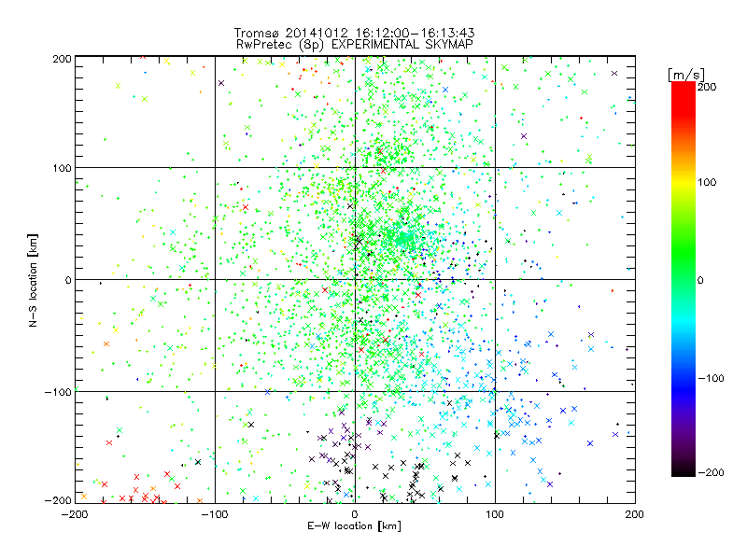Select the 'E-W location [km]' axis label
The height and width of the screenshot is (560, 747).
[354, 525]
